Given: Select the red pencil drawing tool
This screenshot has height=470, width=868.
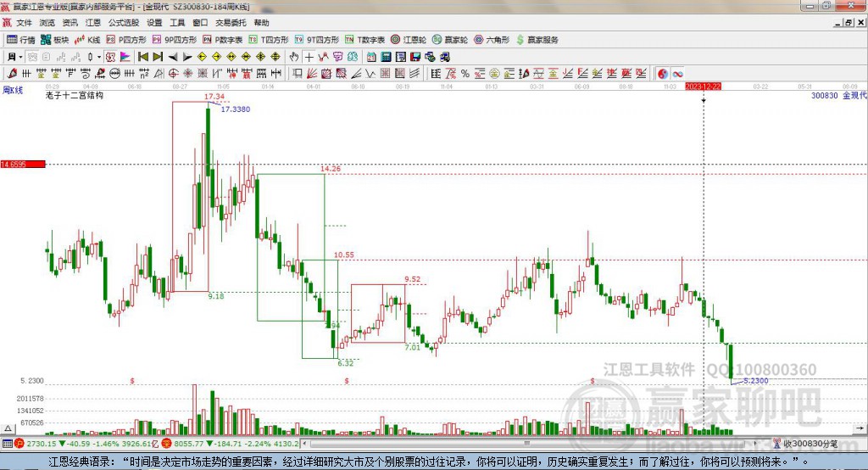Looking at the screenshot, I should pos(12,73).
